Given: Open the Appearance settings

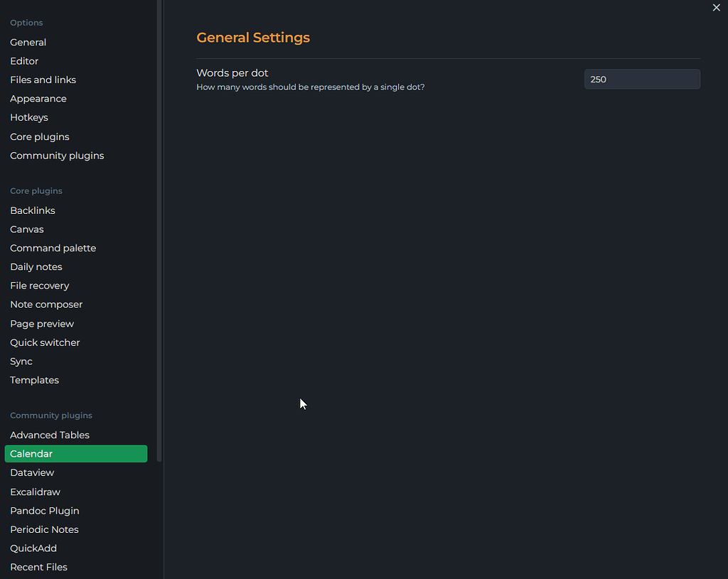Looking at the screenshot, I should (38, 98).
